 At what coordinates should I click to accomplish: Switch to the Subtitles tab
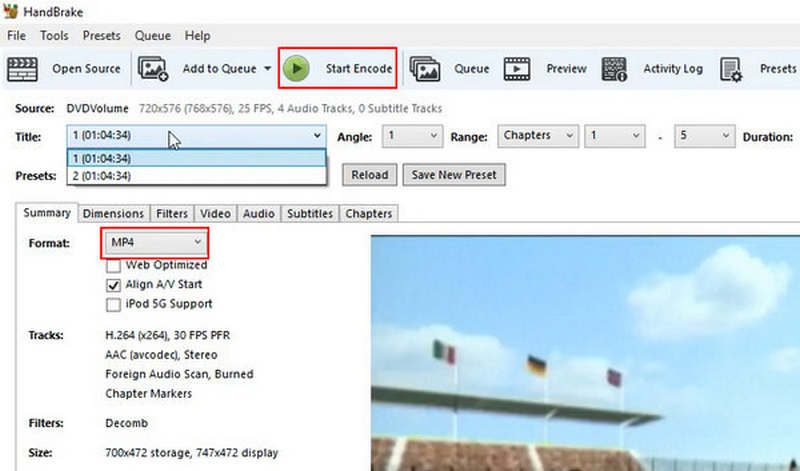[x=310, y=213]
